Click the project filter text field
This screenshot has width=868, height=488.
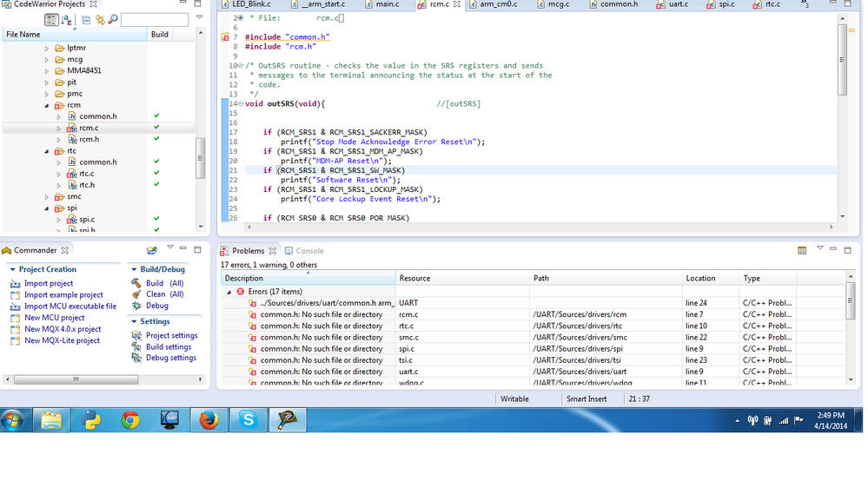155,20
